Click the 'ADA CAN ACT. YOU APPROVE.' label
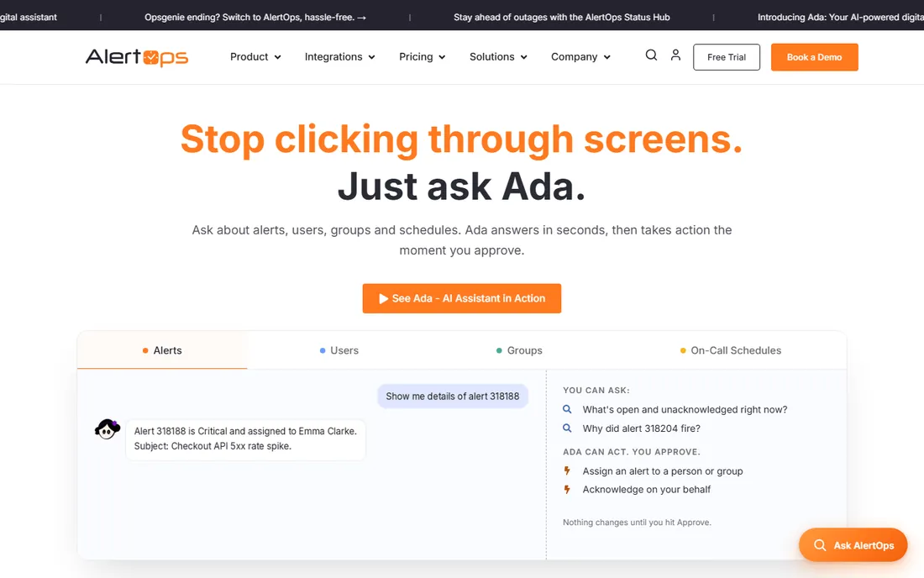Screen dimensions: 924x578 631,452
